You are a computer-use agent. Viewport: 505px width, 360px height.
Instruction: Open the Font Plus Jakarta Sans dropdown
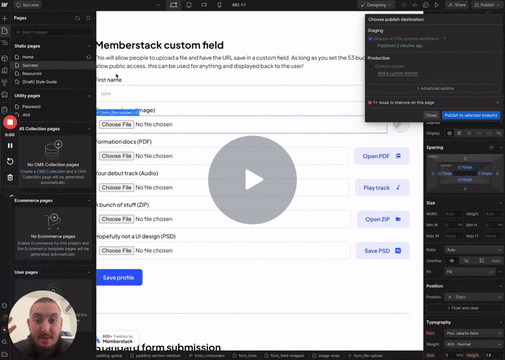[474, 333]
